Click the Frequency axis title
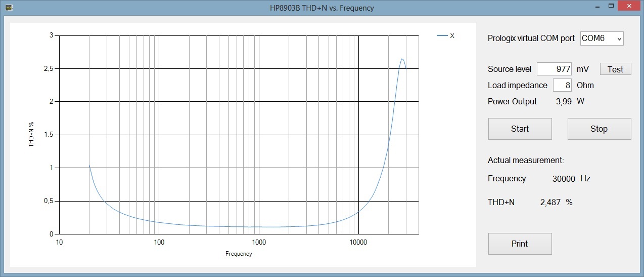 click(x=239, y=253)
